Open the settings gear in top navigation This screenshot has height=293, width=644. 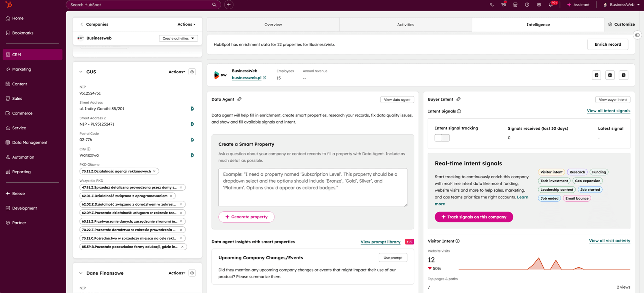coord(539,5)
